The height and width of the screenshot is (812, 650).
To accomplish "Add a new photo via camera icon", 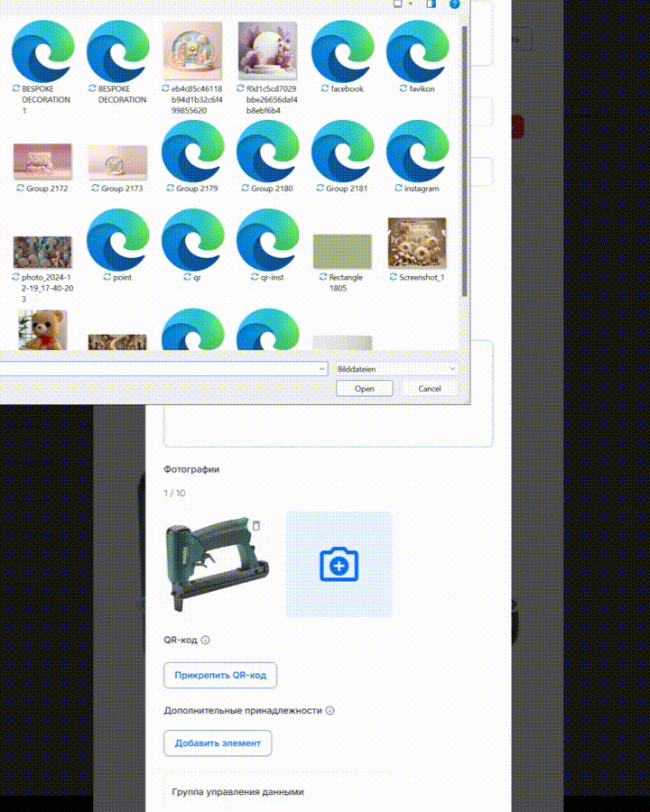I will coord(339,565).
